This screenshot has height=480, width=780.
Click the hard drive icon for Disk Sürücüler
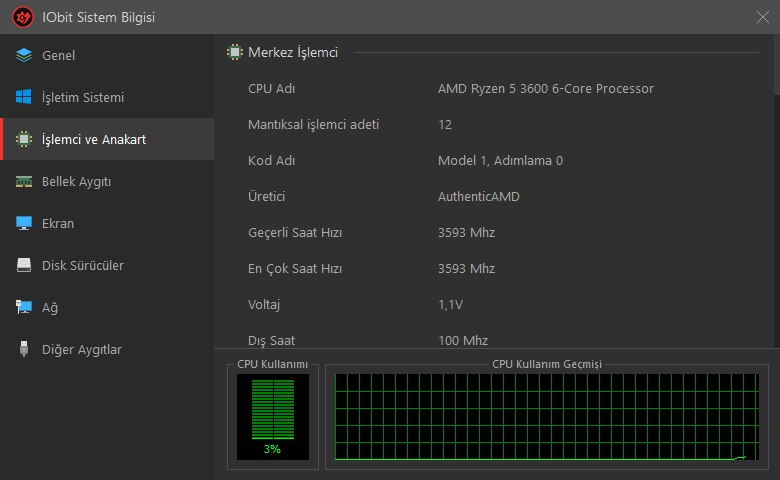coord(23,265)
